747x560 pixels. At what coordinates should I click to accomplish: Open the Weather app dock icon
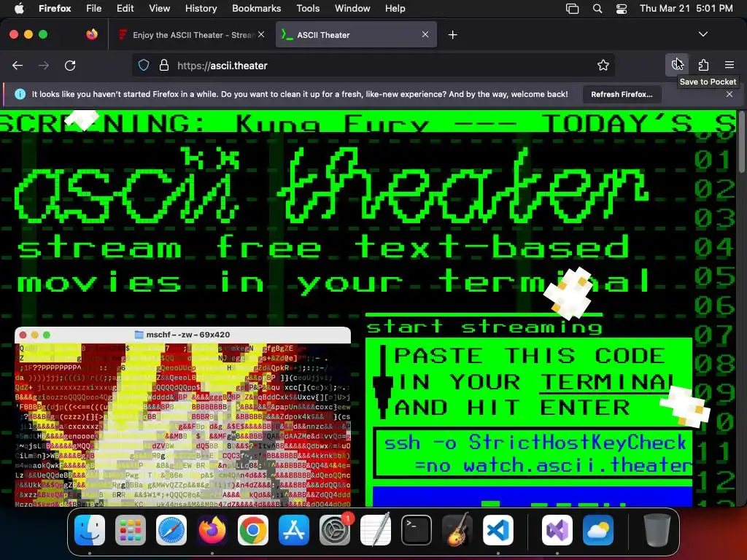pos(598,530)
